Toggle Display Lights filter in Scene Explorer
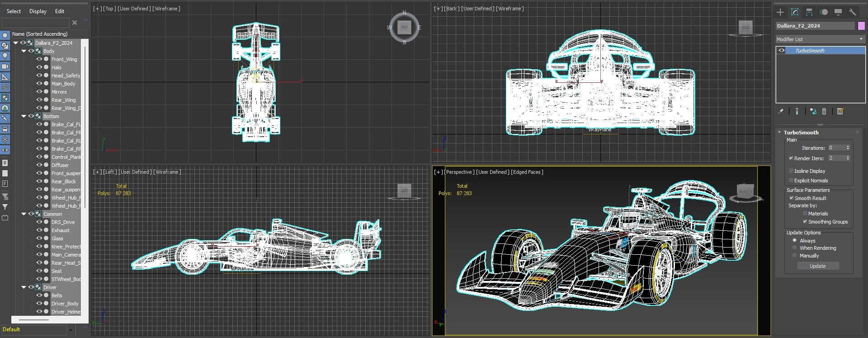This screenshot has width=868, height=338. [5, 56]
